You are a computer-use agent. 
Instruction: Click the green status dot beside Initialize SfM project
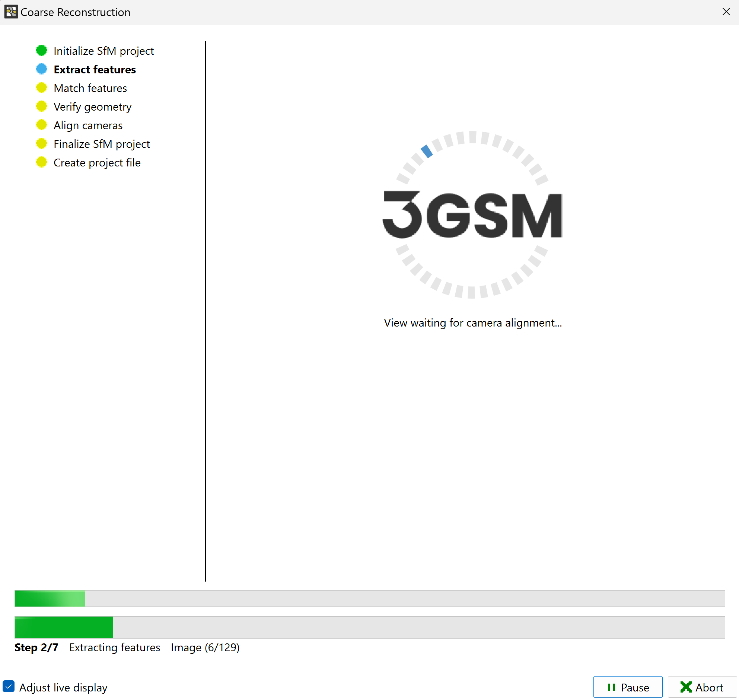click(x=42, y=50)
